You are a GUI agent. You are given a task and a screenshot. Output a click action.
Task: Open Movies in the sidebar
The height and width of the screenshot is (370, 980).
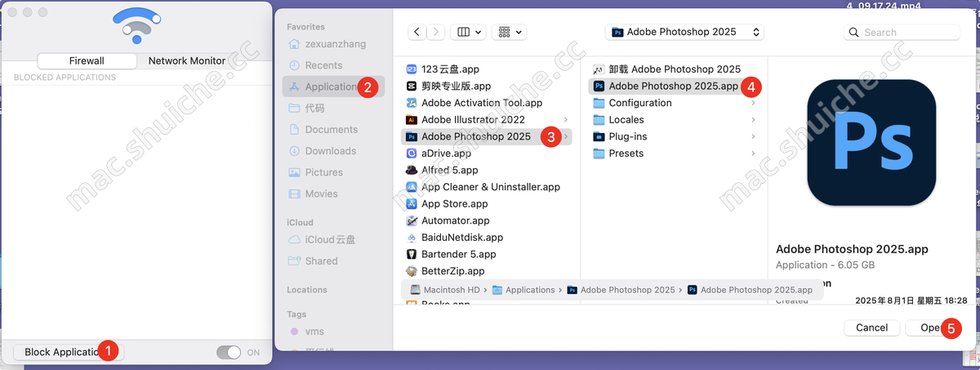(333, 194)
